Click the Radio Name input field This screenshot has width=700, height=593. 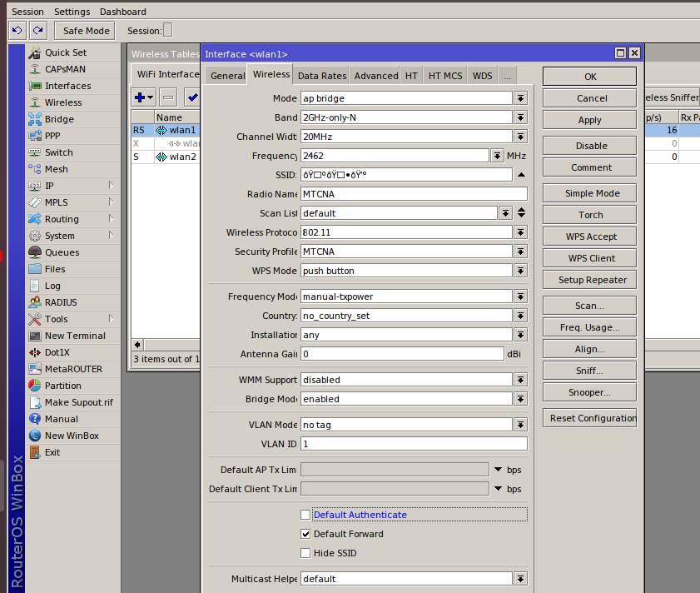tap(413, 194)
